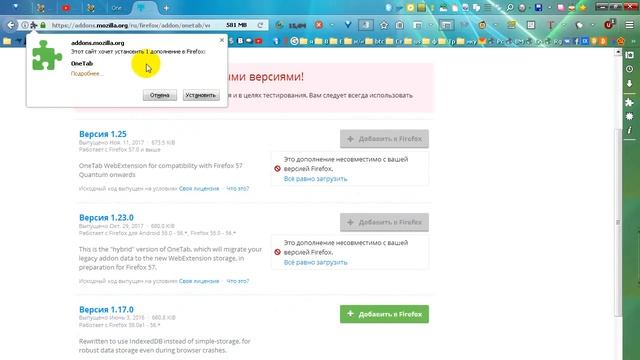Viewport: 640px width, 360px height.
Task: Click the vertical page scrollbar thumb
Action: tap(618, 222)
